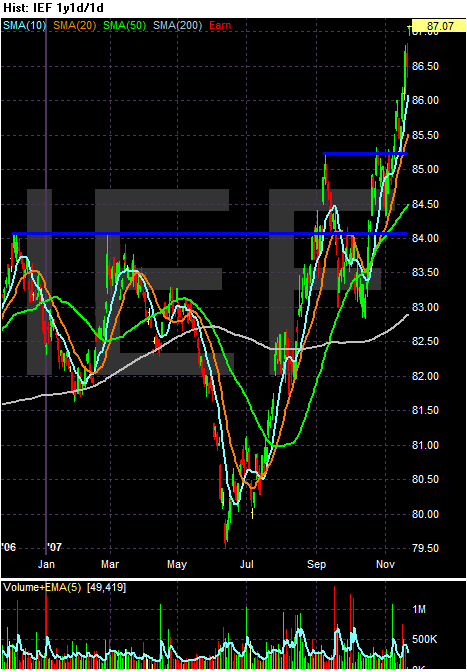Viewport: 467px width, 672px height.
Task: Click the Sep date axis label
Action: pyautogui.click(x=317, y=564)
